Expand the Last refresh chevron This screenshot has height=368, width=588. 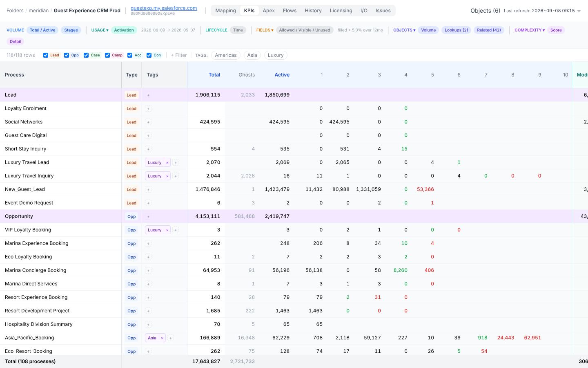pos(579,11)
